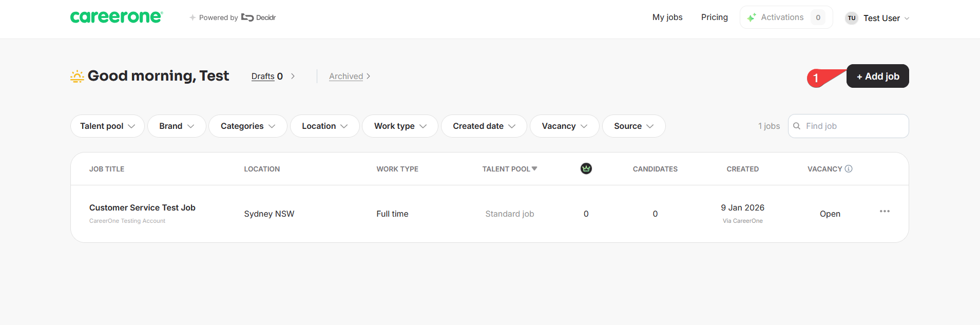The height and width of the screenshot is (325, 980).
Task: Click the Vacancy info icon
Action: click(x=849, y=168)
